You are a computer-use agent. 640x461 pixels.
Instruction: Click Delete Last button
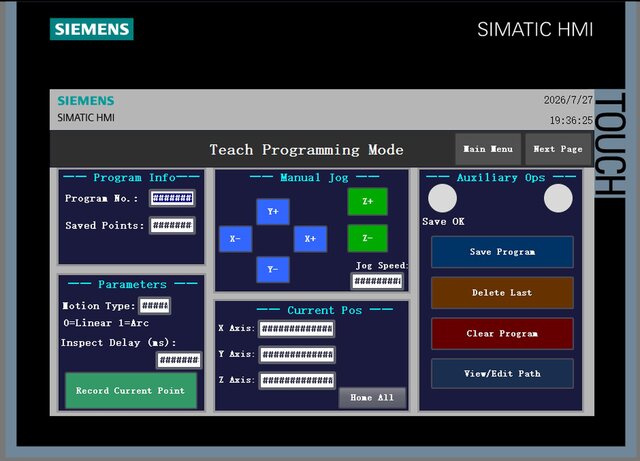click(502, 293)
